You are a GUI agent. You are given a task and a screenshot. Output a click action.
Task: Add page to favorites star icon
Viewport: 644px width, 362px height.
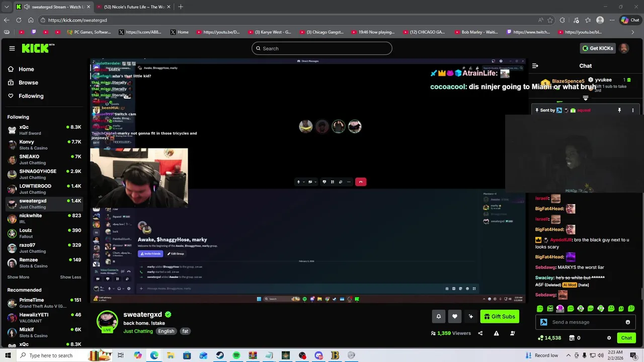click(550, 20)
